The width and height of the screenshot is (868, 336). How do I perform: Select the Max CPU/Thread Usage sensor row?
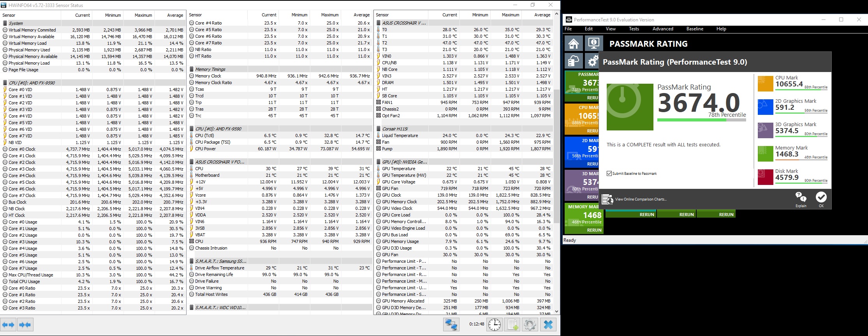click(x=93, y=275)
